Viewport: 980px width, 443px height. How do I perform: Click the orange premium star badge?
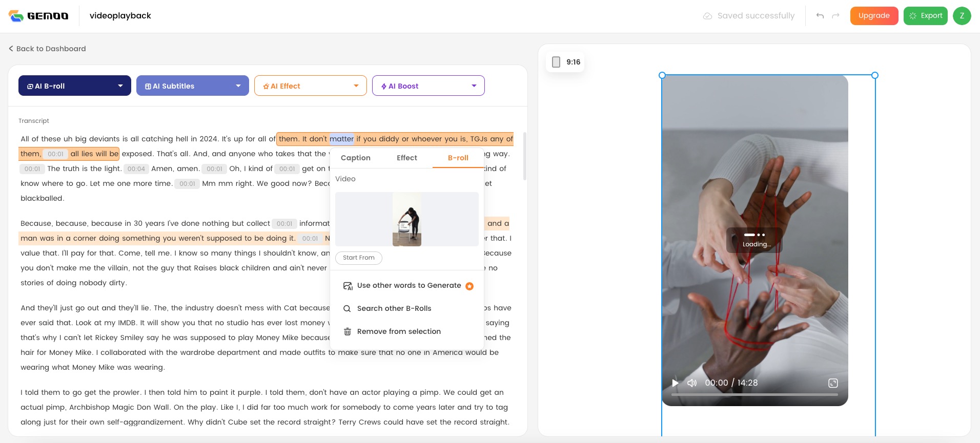click(x=469, y=286)
